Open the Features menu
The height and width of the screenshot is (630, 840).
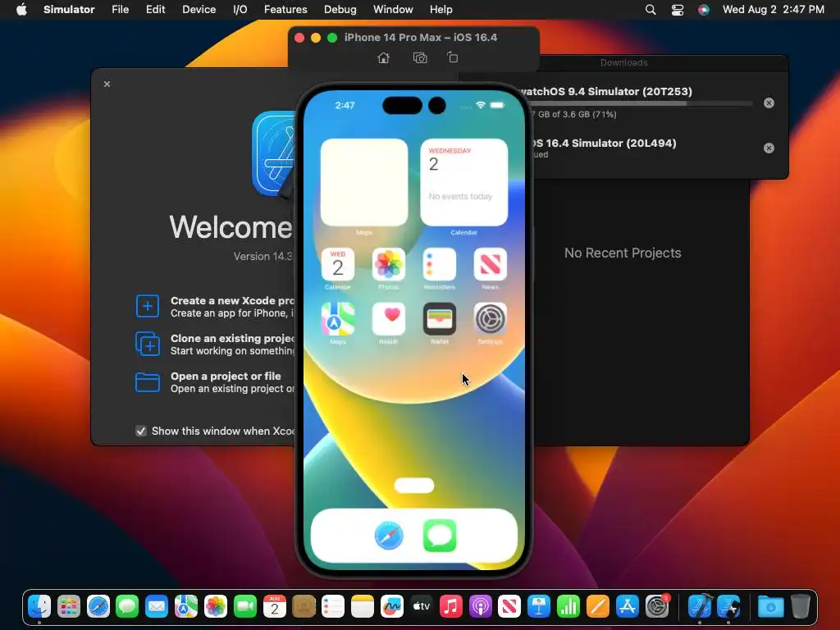285,9
